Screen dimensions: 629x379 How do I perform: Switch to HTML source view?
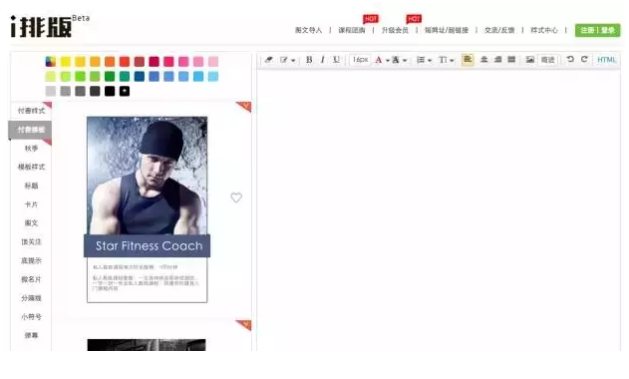[607, 60]
